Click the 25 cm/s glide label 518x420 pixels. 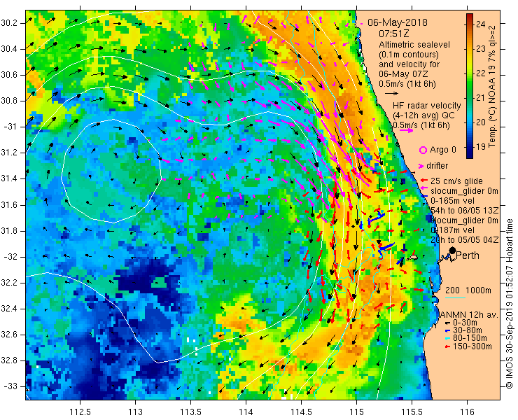click(456, 181)
